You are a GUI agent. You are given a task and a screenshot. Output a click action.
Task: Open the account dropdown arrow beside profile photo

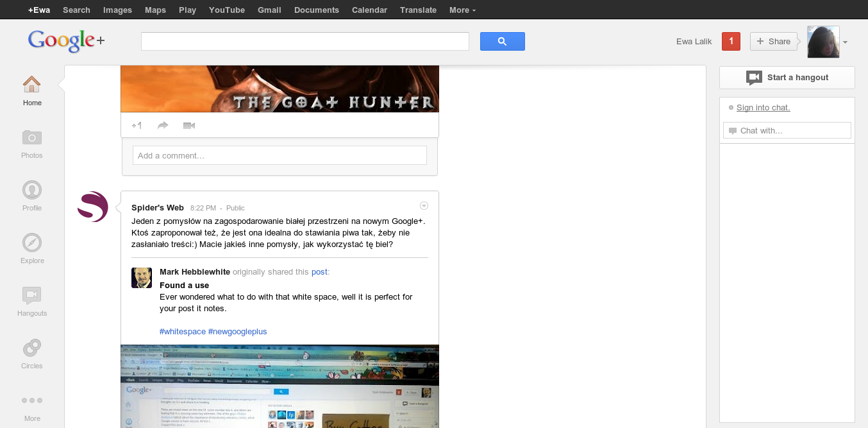[x=845, y=42]
